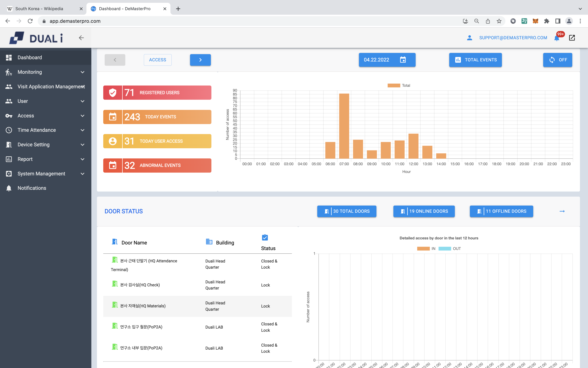The height and width of the screenshot is (368, 588).
Task: Click the user profile icon beside the email
Action: coord(469,38)
